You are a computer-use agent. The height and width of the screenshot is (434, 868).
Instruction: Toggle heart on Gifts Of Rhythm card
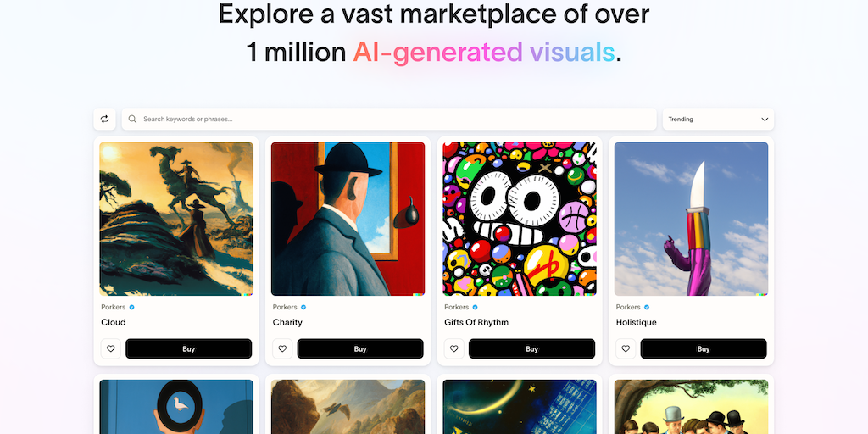[454, 348]
